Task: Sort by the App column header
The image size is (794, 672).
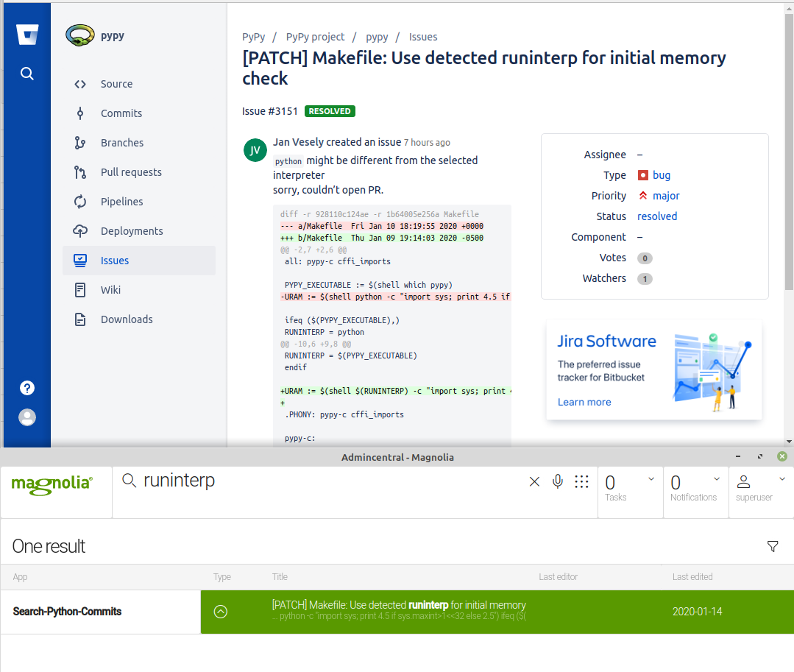Action: click(21, 577)
